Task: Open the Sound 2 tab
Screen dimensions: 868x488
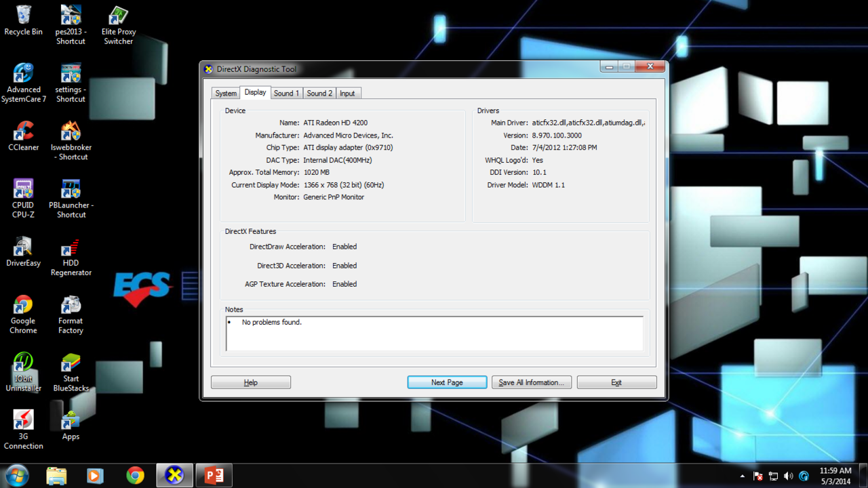Action: click(319, 94)
